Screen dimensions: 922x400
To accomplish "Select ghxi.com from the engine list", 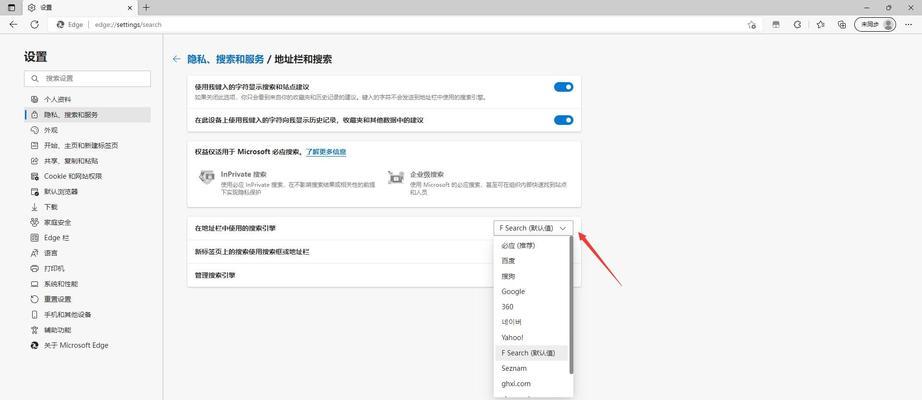I will tap(532, 384).
